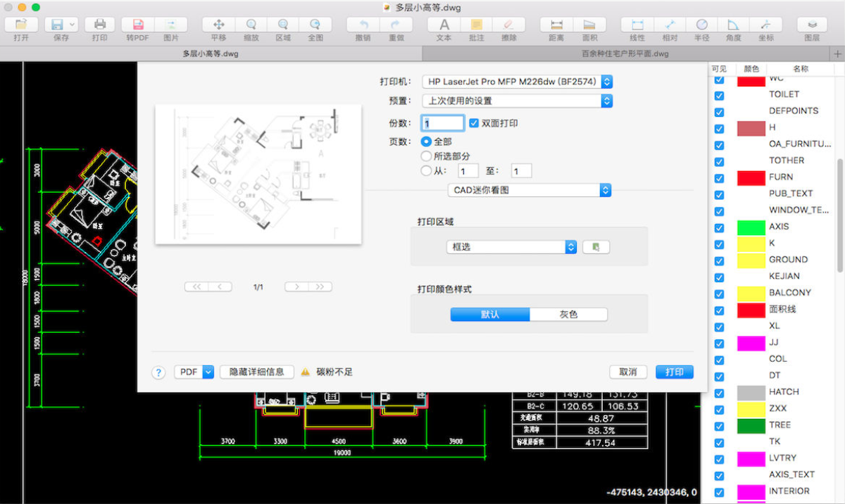This screenshot has width=845, height=504.
Task: Click the 打印 print button
Action: pos(674,372)
